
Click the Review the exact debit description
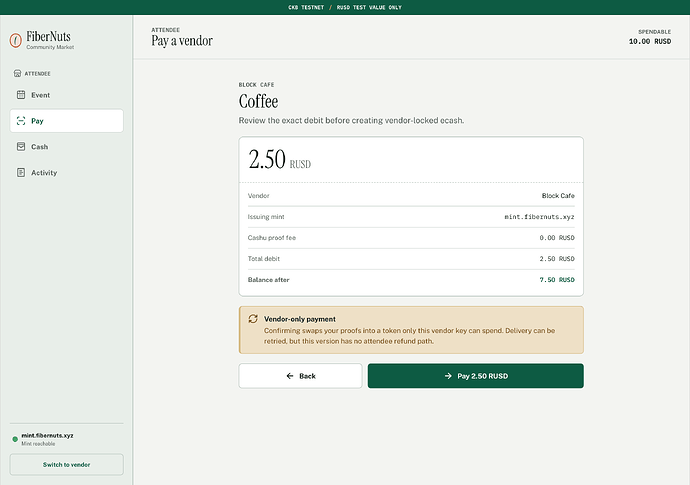point(351,120)
